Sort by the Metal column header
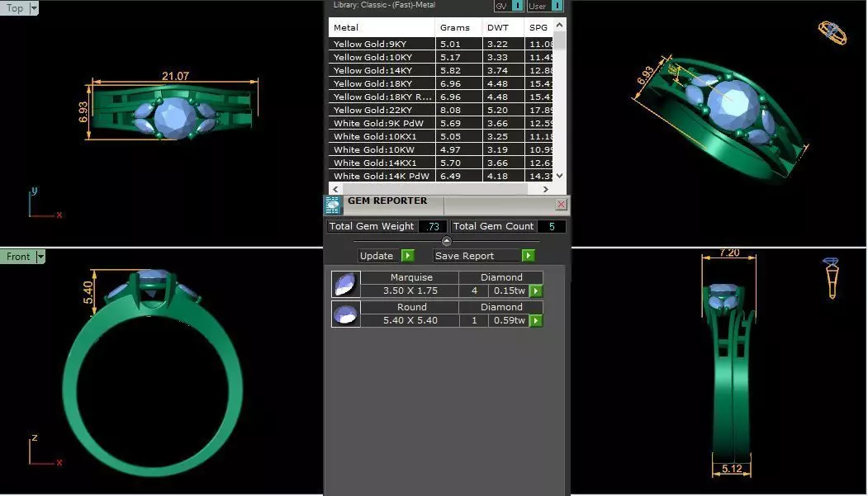The width and height of the screenshot is (868, 496). coord(382,28)
